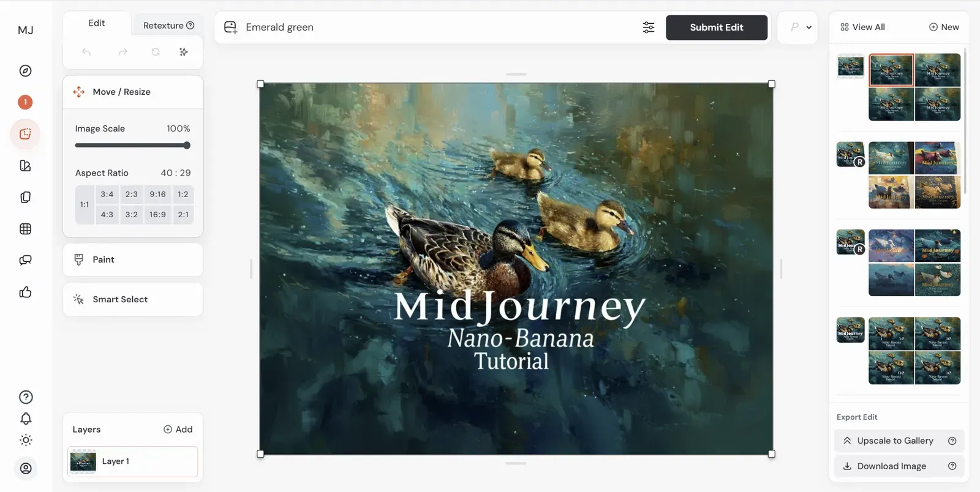Open the Explore compass icon in sidebar
This screenshot has width=980, height=492.
coord(25,71)
